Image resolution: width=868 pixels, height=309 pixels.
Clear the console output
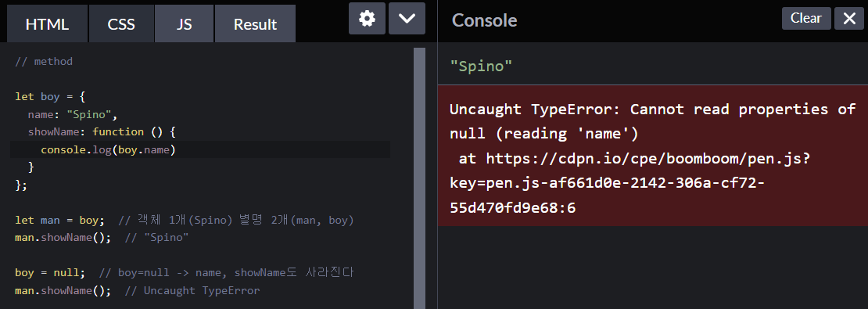[806, 18]
